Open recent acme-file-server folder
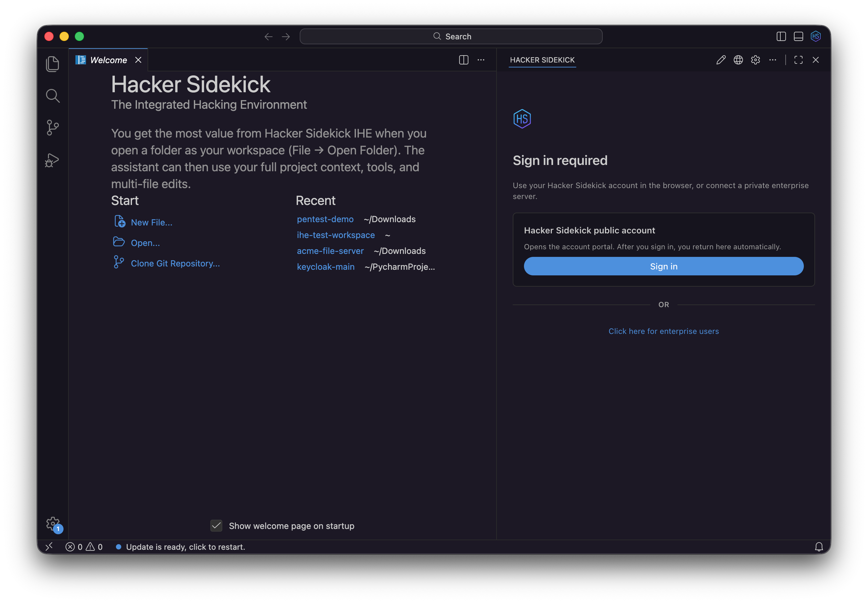Image resolution: width=868 pixels, height=603 pixels. (330, 251)
